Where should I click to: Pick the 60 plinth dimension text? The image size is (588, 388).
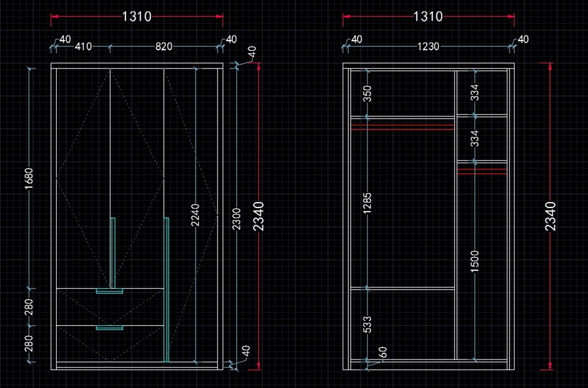(383, 352)
